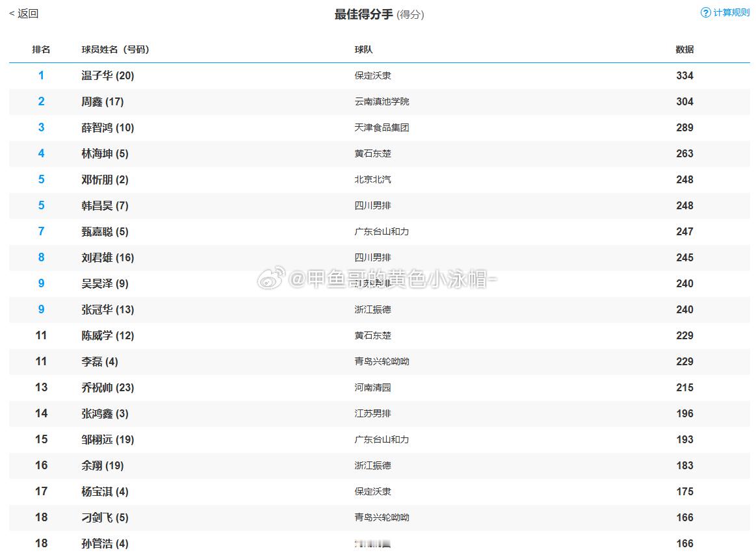Click team 云南滇池学院
756x555 pixels.
click(x=382, y=102)
